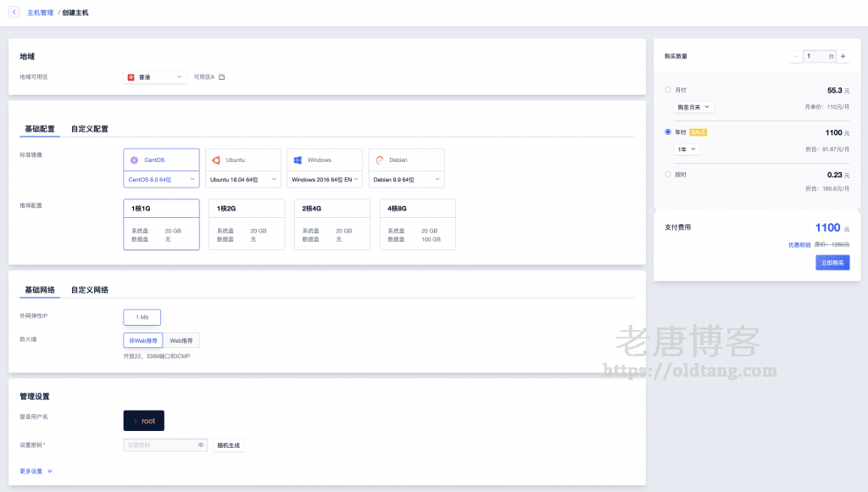Open the 香港 region dropdown
Image resolution: width=868 pixels, height=492 pixels.
pos(155,77)
